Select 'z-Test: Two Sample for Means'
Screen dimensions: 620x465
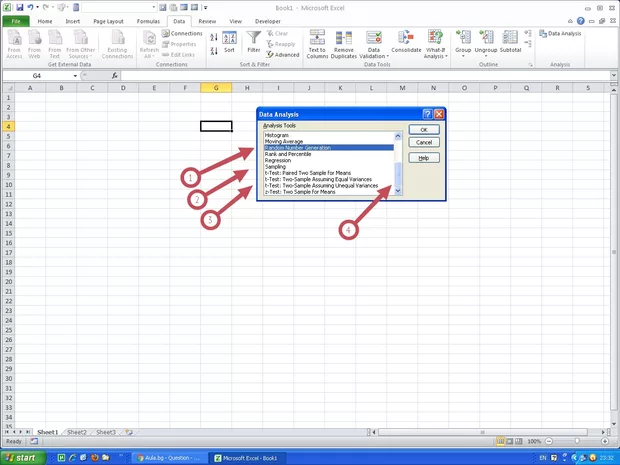pyautogui.click(x=329, y=192)
